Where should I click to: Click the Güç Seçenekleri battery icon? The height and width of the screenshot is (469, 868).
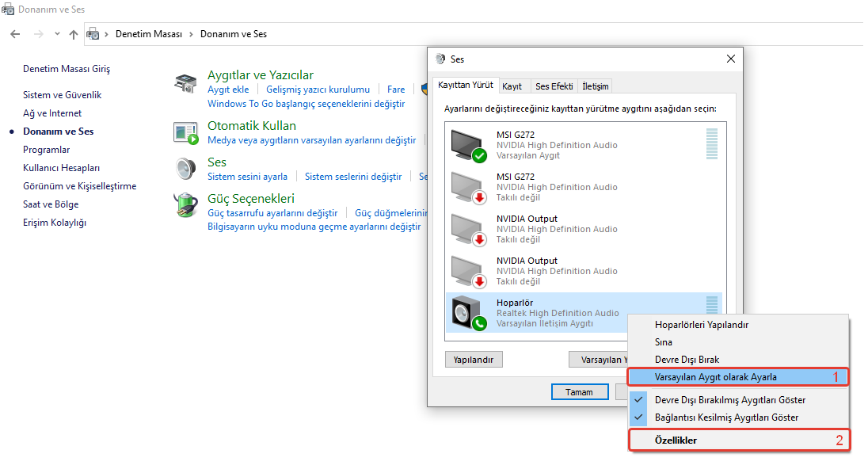click(x=185, y=205)
